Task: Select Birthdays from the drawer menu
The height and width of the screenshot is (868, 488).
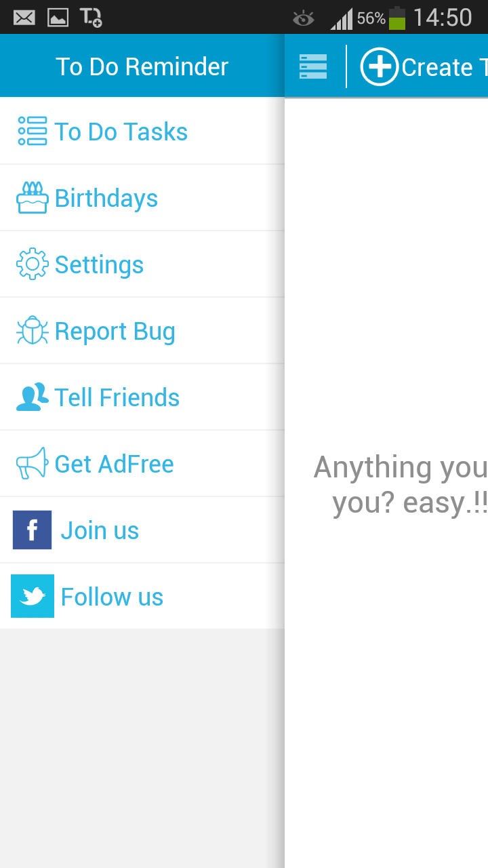Action: point(106,198)
